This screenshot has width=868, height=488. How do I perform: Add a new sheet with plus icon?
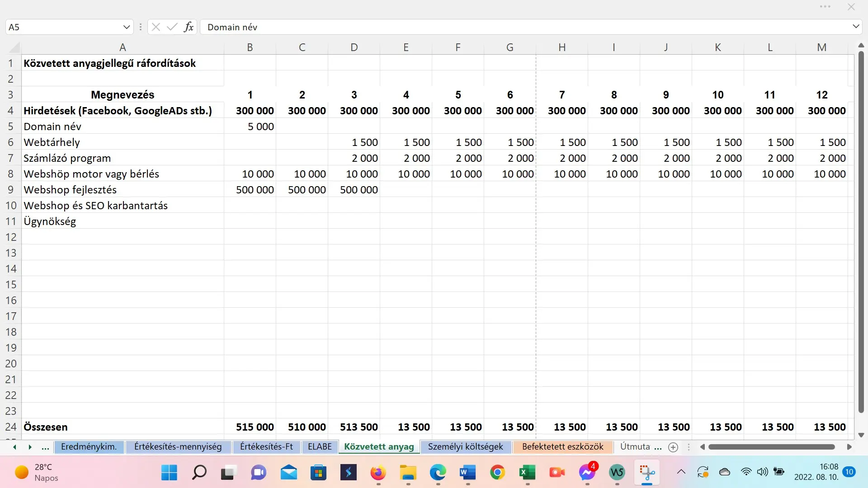673,447
